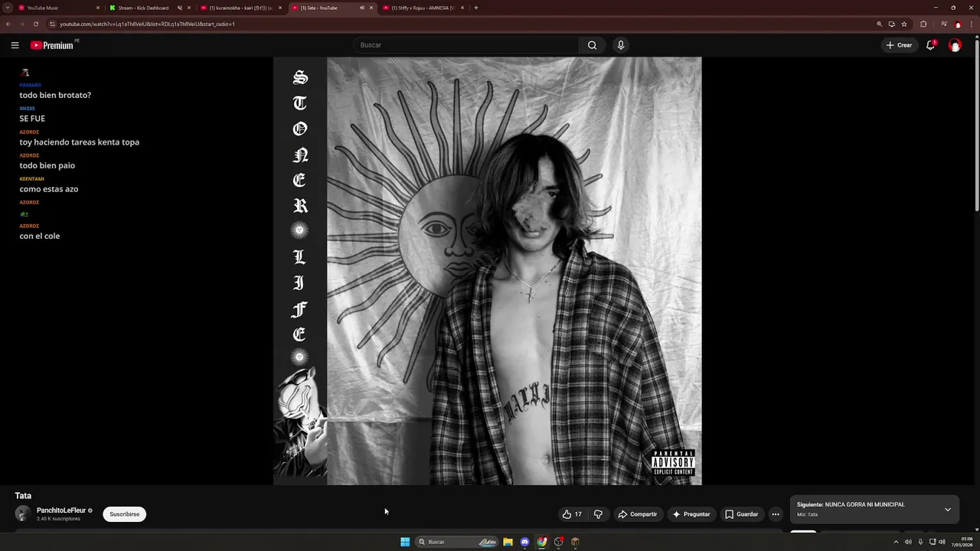Click chat message 'toy haciendo tareas kenta topa'

[x=80, y=142]
